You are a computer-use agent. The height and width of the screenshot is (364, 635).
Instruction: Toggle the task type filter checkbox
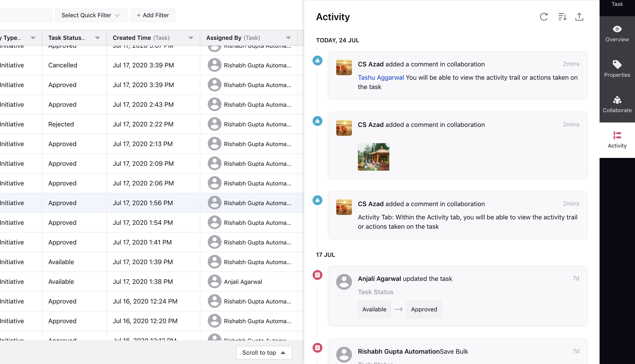coord(32,37)
